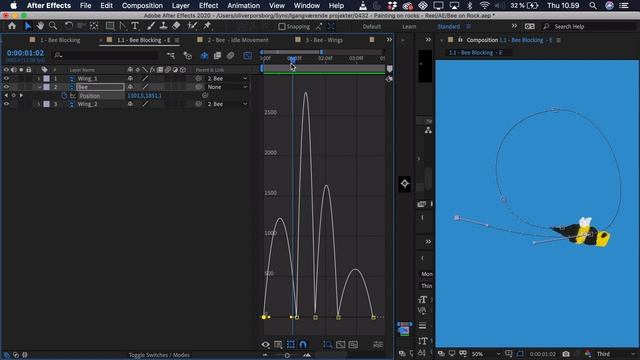The width and height of the screenshot is (640, 360).
Task: Toggle Show transform box in graph
Action: pyautogui.click(x=291, y=344)
